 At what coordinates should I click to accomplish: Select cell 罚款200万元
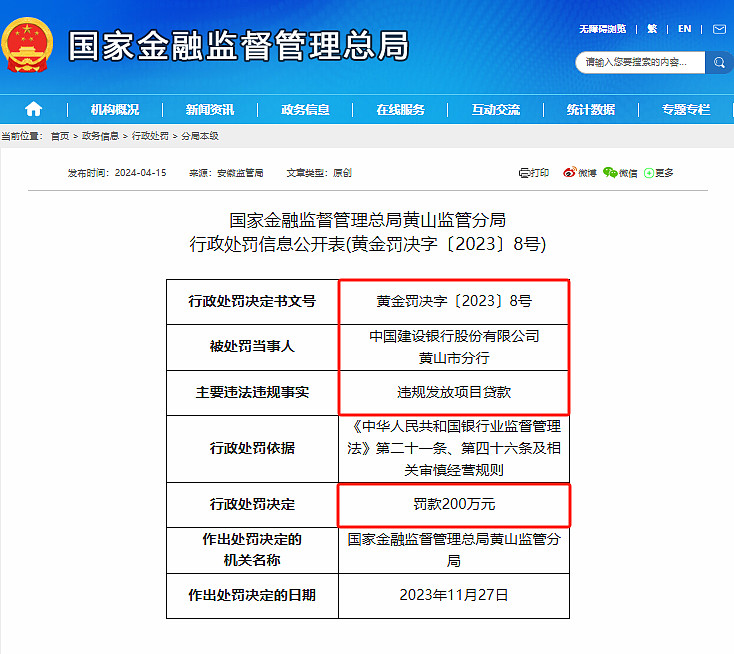[x=454, y=504]
